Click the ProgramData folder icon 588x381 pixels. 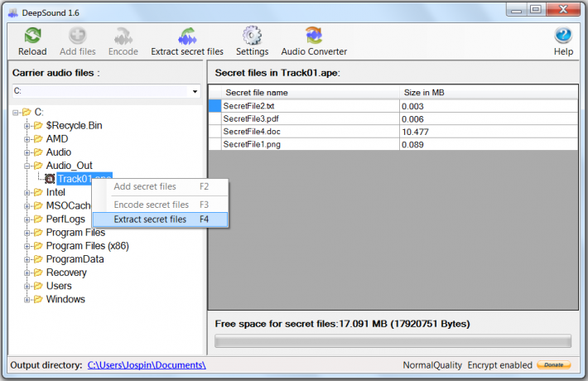[38, 259]
